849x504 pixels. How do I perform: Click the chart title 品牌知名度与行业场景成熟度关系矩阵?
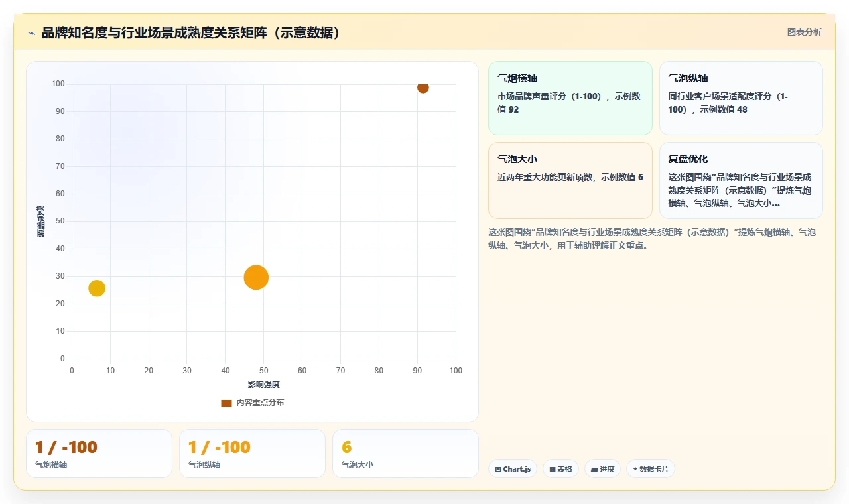[191, 32]
